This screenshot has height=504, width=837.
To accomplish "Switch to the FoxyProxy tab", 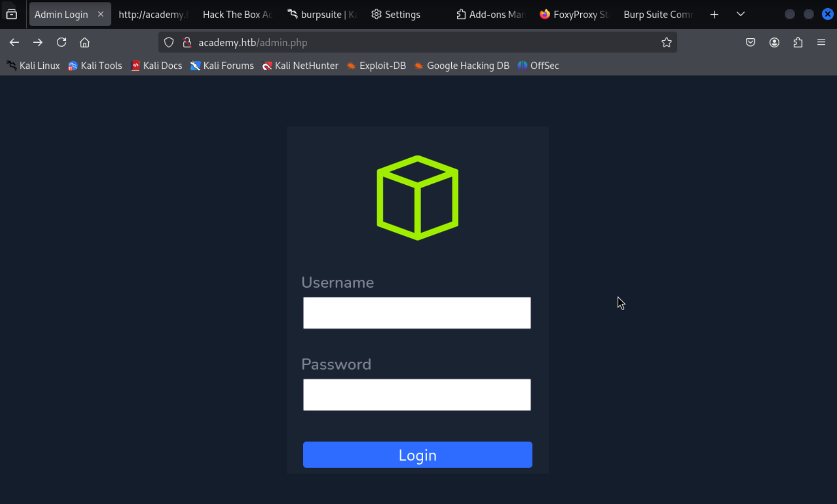I will coord(574,15).
